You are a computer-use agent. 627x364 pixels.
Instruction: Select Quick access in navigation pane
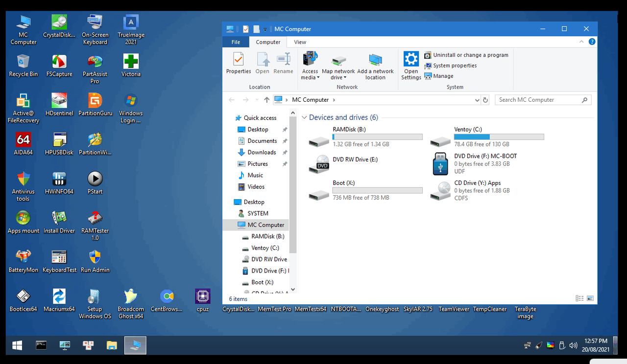256,118
